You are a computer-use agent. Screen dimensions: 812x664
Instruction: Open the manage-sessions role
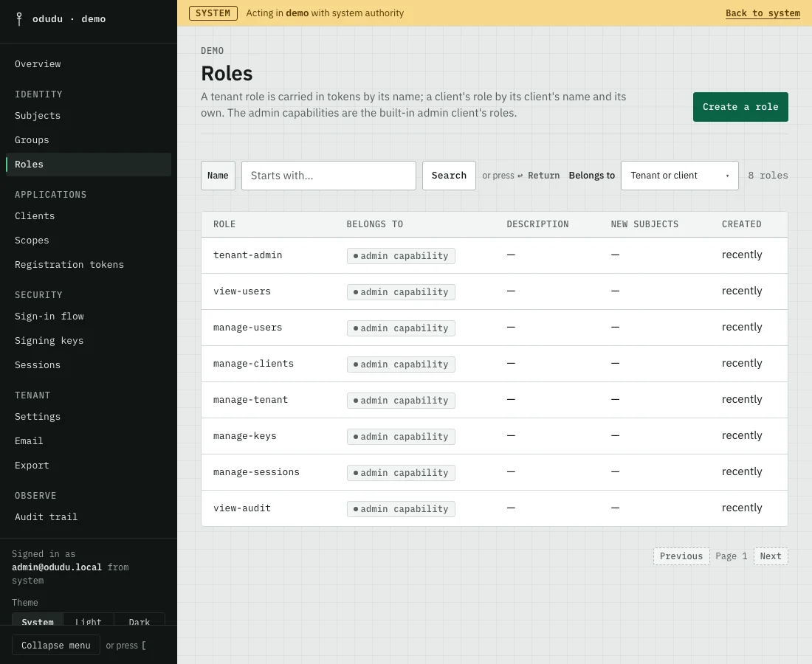tap(256, 472)
